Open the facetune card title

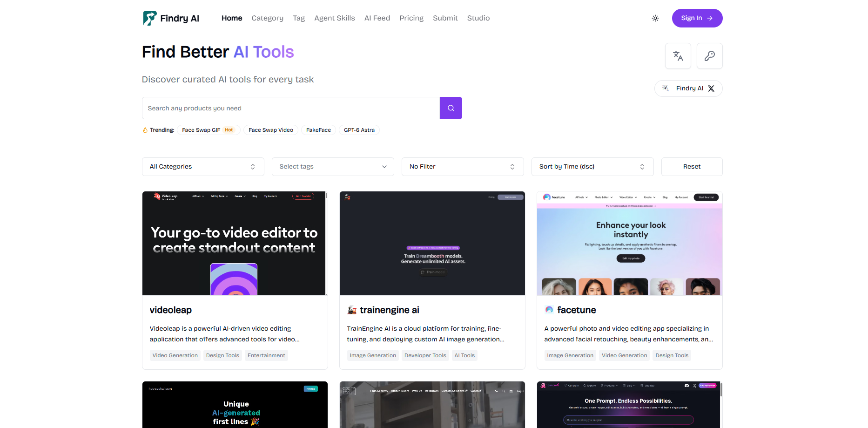[x=577, y=310]
